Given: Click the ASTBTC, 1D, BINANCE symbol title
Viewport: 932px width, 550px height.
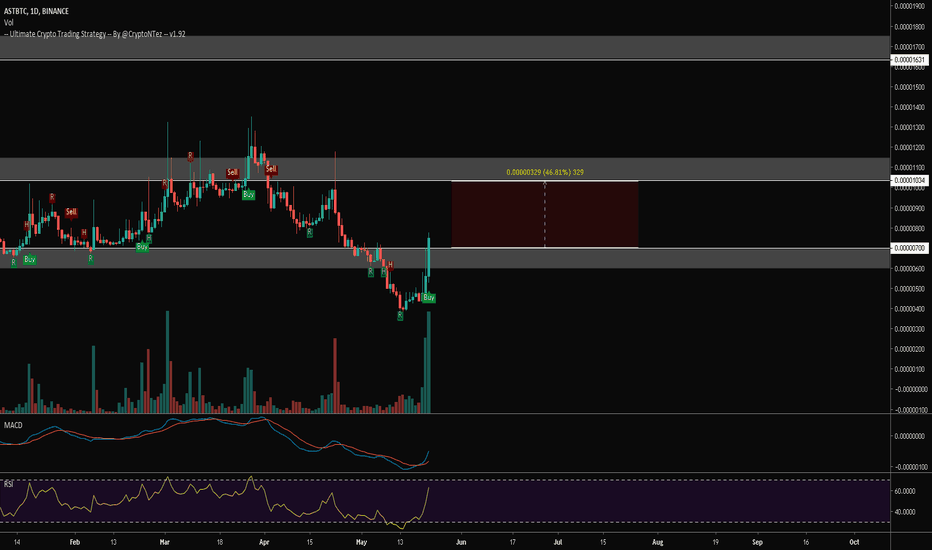Looking at the screenshot, I should [36, 11].
